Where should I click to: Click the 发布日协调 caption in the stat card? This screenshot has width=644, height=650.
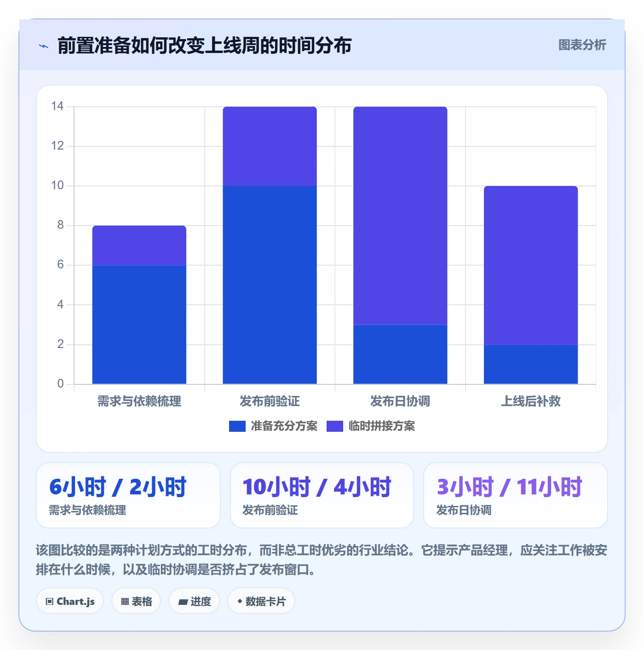464,510
